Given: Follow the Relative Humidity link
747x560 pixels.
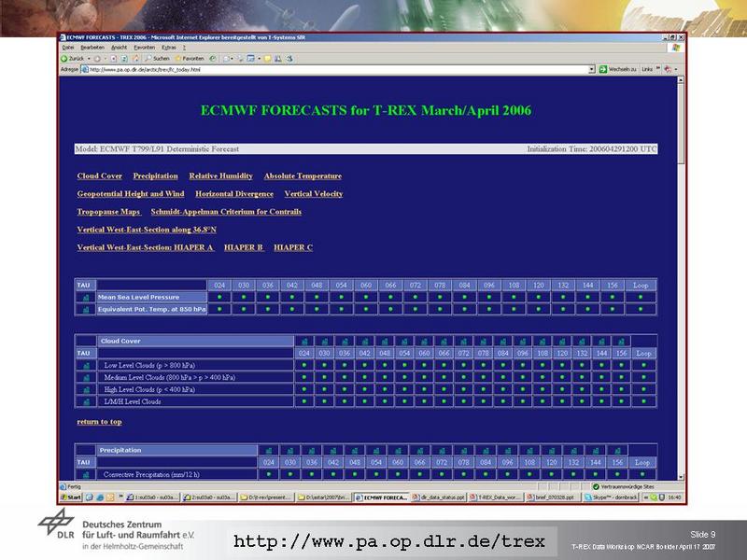Looking at the screenshot, I should (x=220, y=176).
